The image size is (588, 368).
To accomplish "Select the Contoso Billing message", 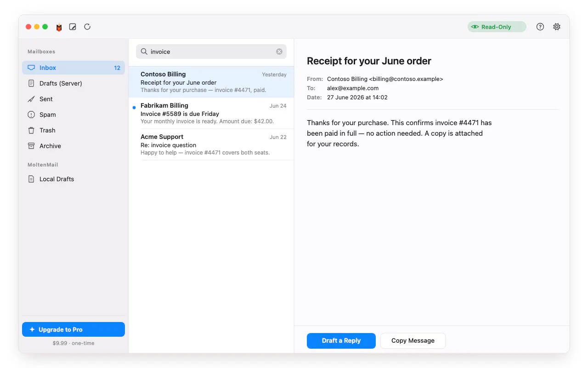I will coord(211,82).
